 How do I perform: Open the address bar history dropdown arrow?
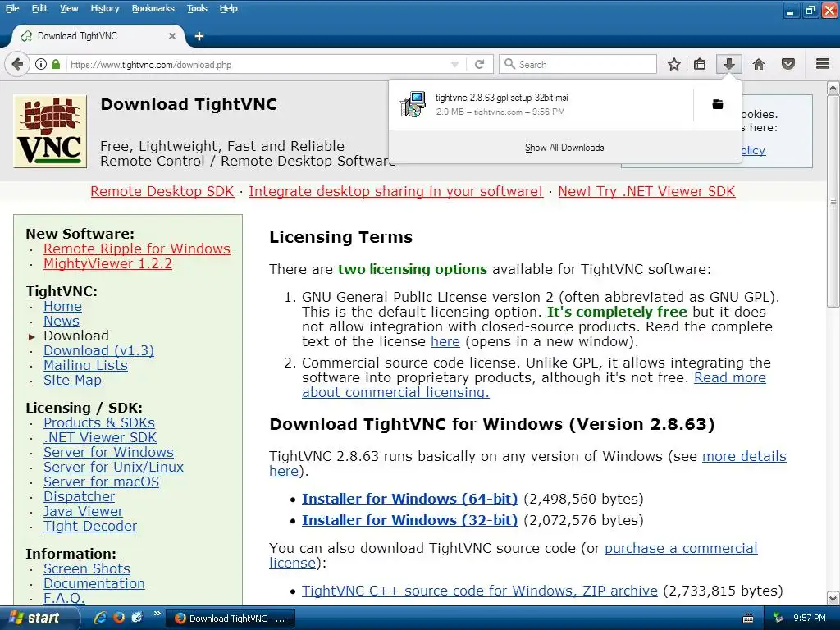click(454, 64)
